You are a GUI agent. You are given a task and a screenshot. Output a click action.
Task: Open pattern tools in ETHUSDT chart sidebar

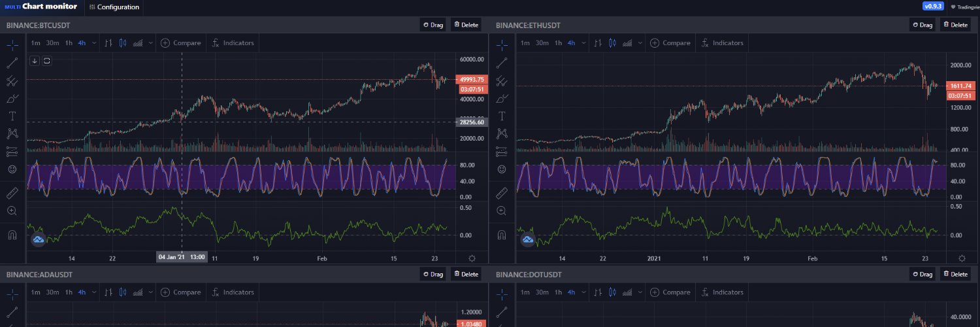(x=502, y=133)
